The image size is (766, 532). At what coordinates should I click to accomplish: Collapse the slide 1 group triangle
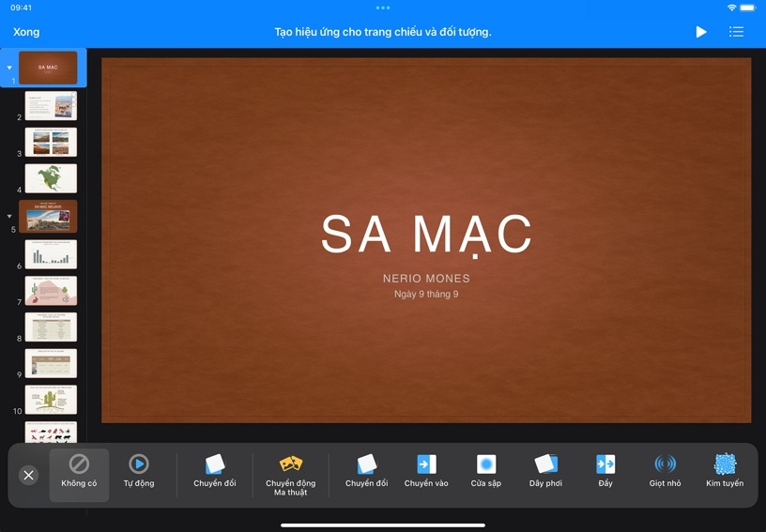9,68
